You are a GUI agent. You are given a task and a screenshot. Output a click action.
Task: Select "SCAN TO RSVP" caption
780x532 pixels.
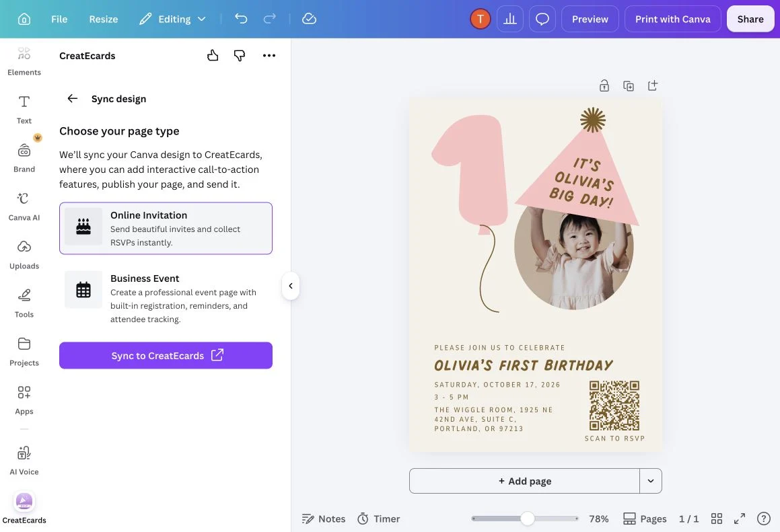point(614,439)
